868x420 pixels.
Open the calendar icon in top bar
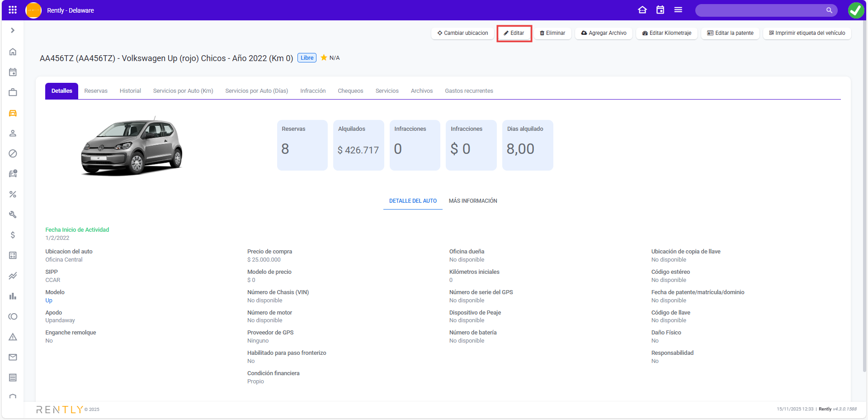pos(660,10)
